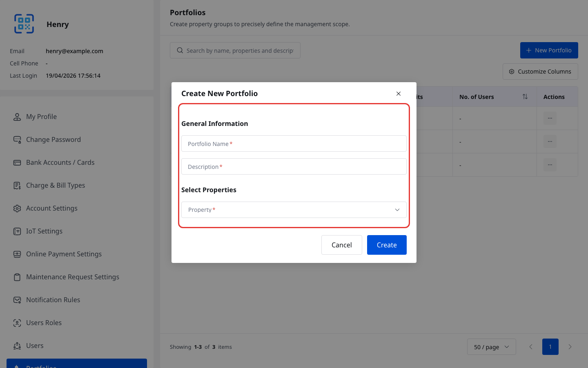Click the search magnifier icon
This screenshot has width=588, height=368.
tap(180, 51)
